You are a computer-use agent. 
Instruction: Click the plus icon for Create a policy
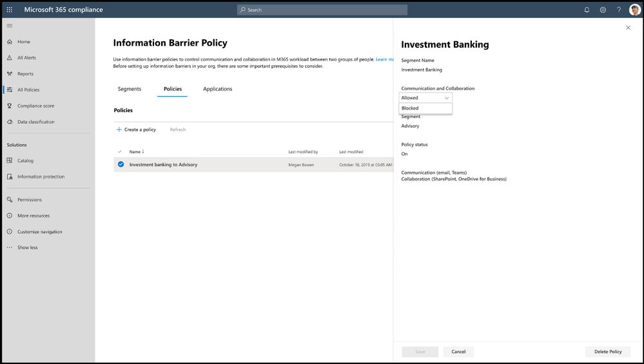click(x=119, y=129)
